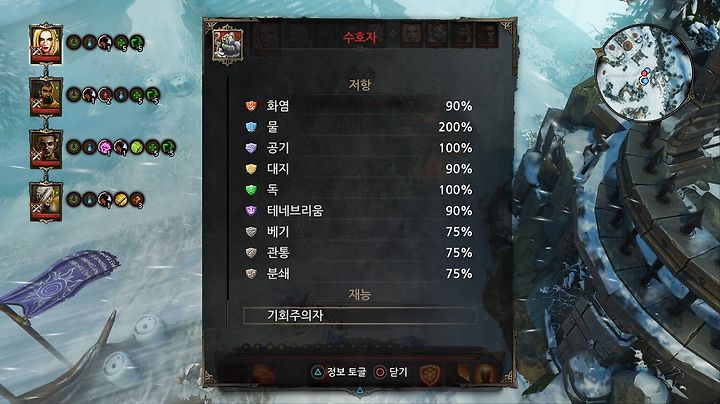Expand panel using bottom triangle arrow
Image resolution: width=720 pixels, height=404 pixels.
click(360, 391)
